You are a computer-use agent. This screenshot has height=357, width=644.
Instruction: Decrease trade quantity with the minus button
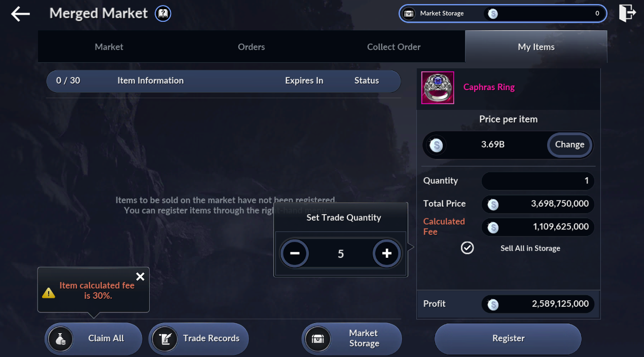coord(295,253)
